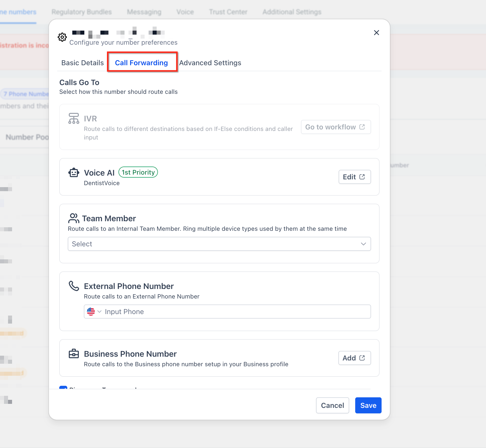Click Configure your number preferences subtitle
The height and width of the screenshot is (448, 486).
click(x=123, y=42)
